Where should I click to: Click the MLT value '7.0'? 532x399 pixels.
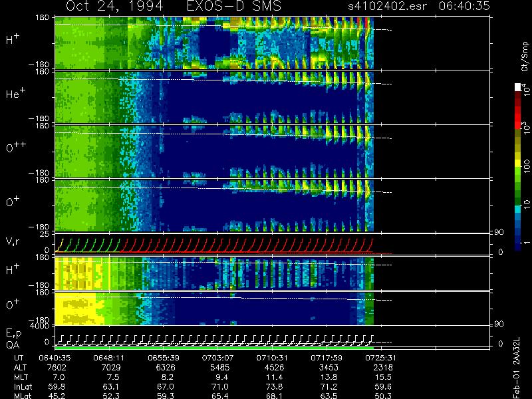tap(59, 377)
